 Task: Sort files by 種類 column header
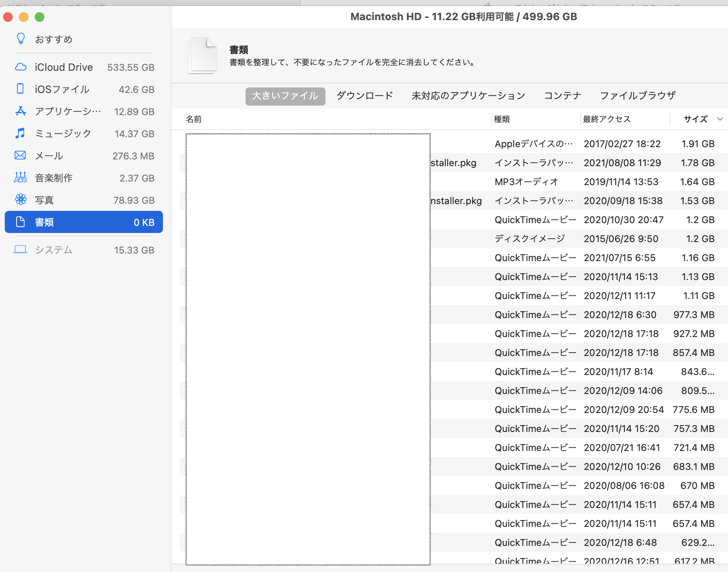coord(502,119)
